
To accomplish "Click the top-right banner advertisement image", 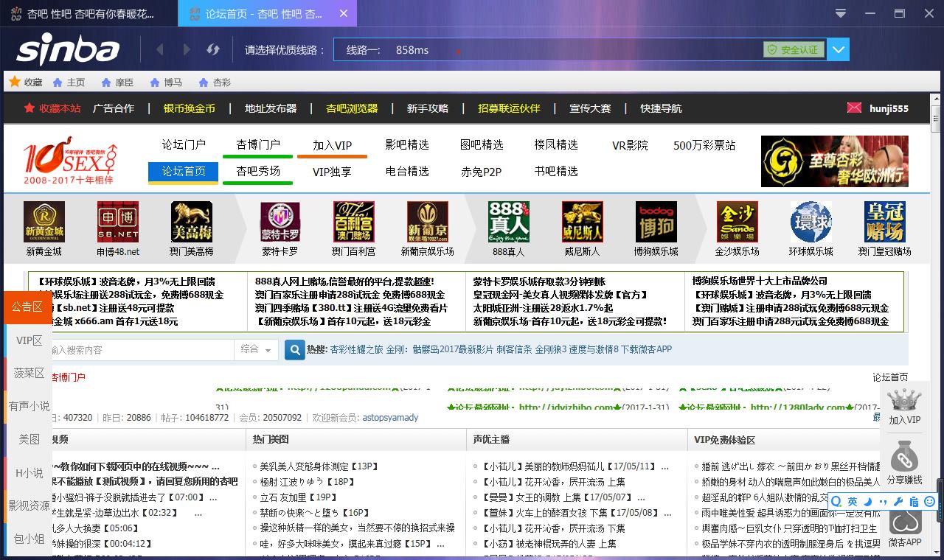I will click(x=835, y=161).
